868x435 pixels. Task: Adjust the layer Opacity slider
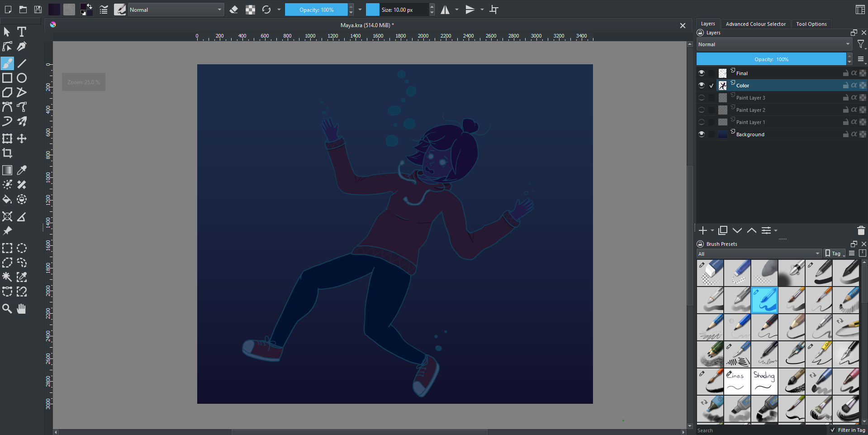tap(771, 59)
